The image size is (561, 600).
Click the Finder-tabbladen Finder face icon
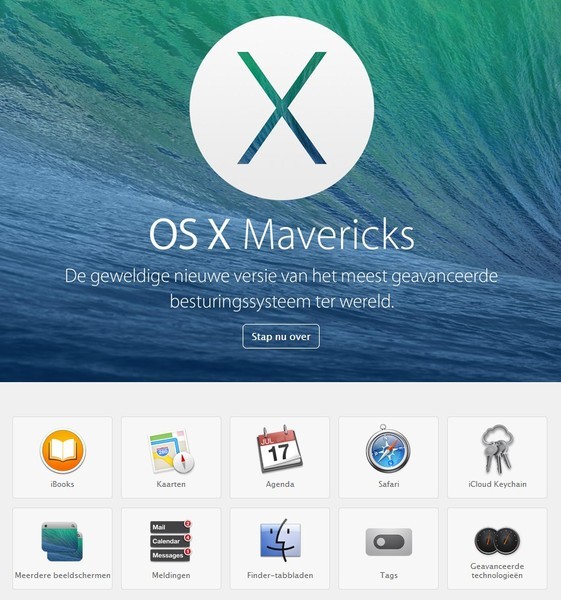coord(280,540)
